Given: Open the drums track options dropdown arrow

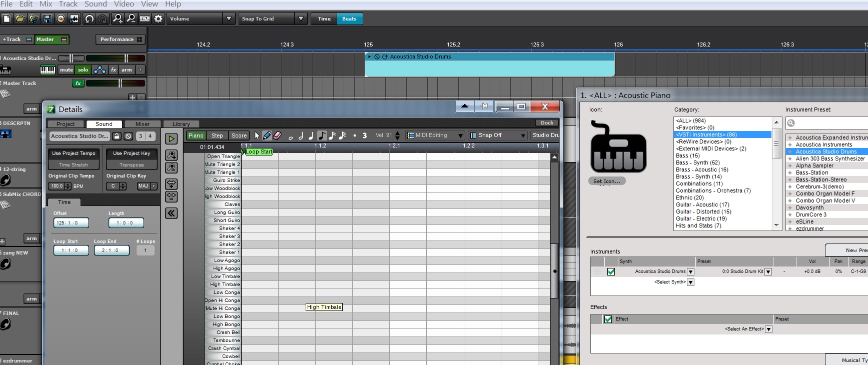Looking at the screenshot, I should [x=141, y=70].
